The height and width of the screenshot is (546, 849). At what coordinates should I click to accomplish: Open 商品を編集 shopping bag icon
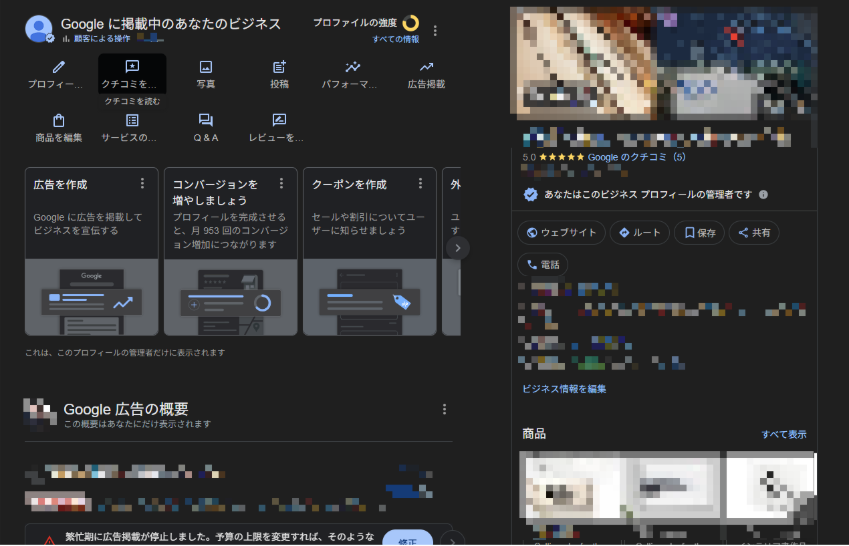[58, 120]
